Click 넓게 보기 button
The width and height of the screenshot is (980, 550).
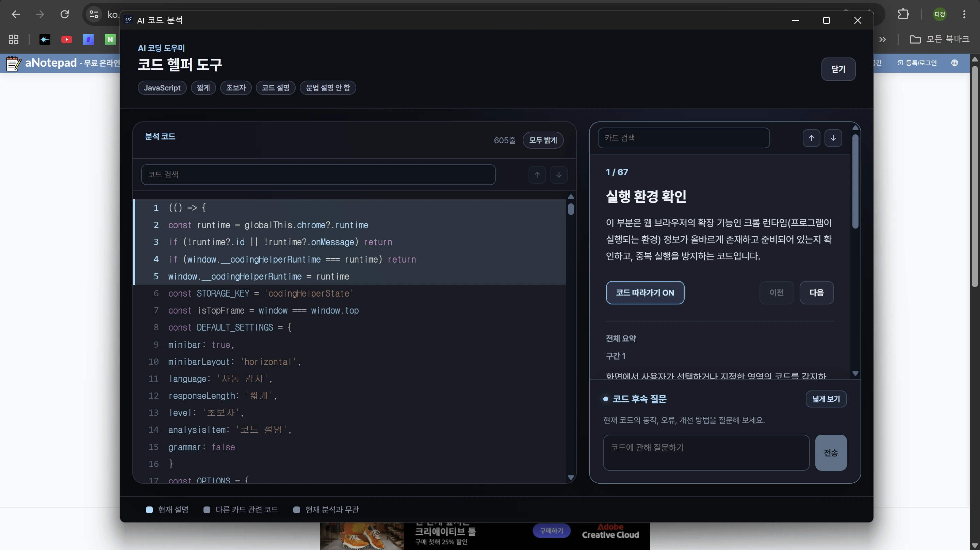826,399
